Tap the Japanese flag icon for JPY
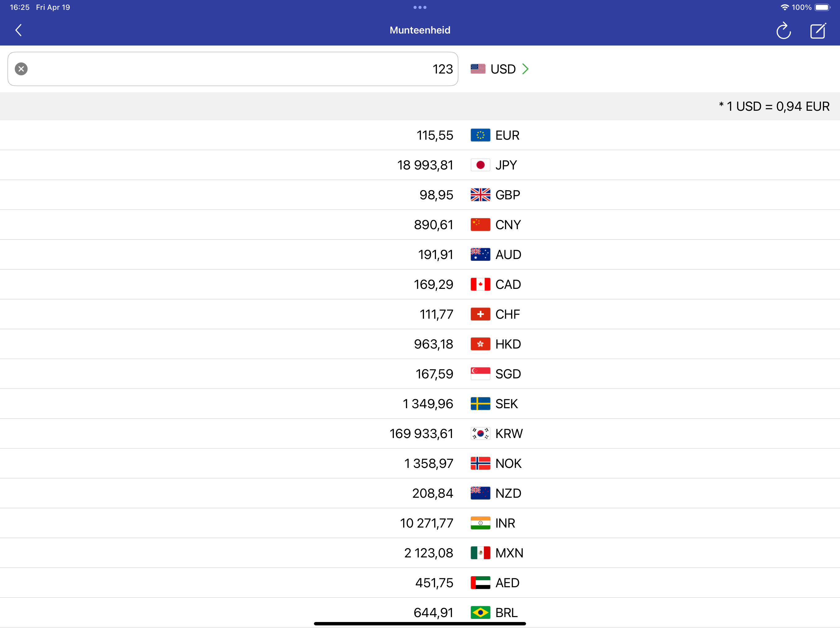 pyautogui.click(x=480, y=165)
